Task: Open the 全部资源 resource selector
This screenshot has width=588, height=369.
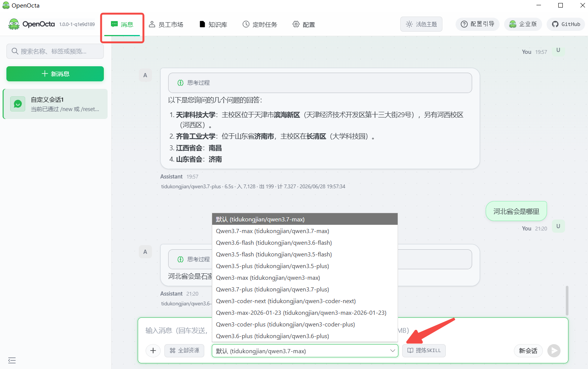Action: 184,351
